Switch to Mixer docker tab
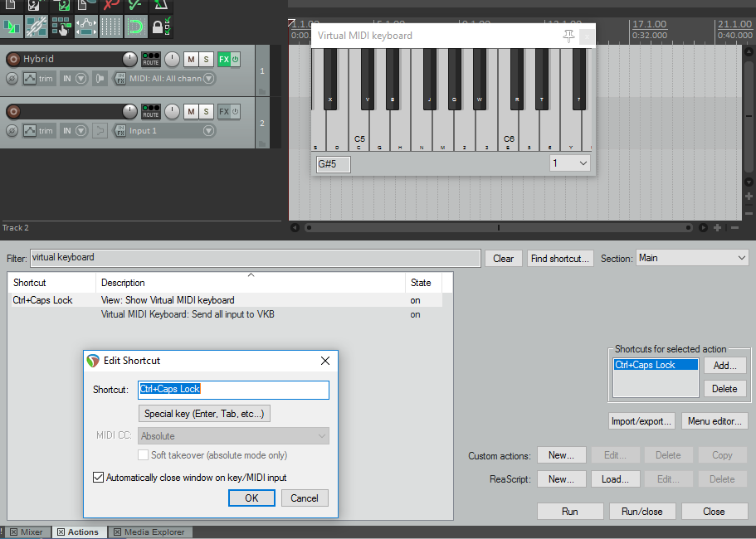Screen dimensions: 756x539 click(27, 532)
